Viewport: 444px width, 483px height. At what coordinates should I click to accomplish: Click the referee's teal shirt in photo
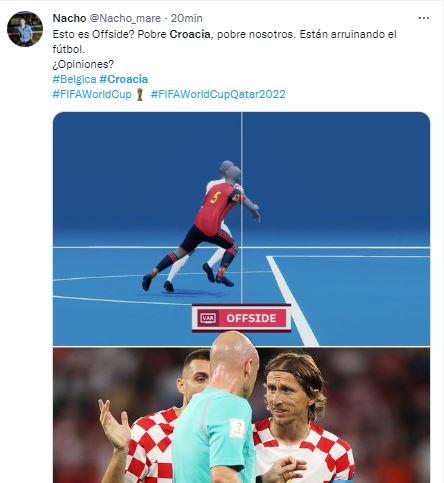pos(213,437)
